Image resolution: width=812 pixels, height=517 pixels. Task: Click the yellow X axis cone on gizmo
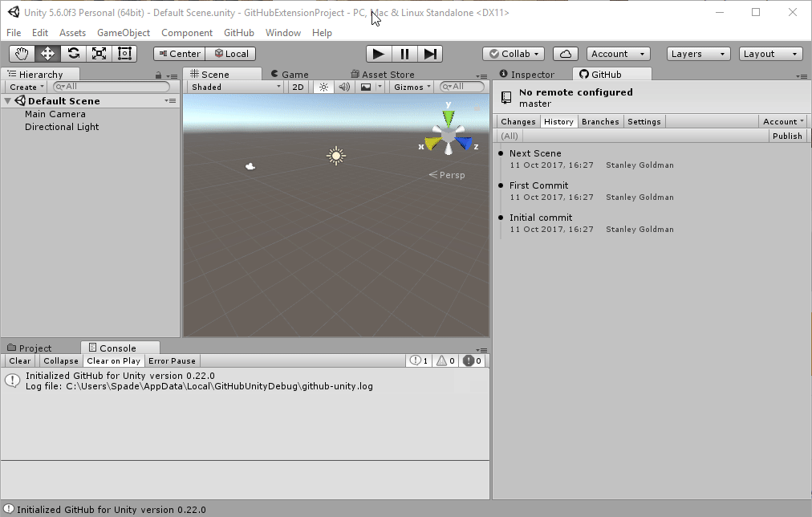[432, 143]
